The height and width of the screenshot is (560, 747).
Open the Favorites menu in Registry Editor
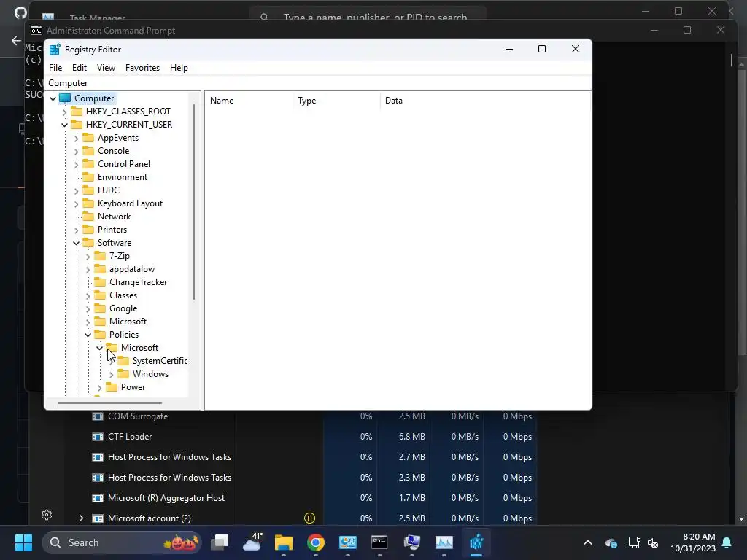[x=142, y=68]
